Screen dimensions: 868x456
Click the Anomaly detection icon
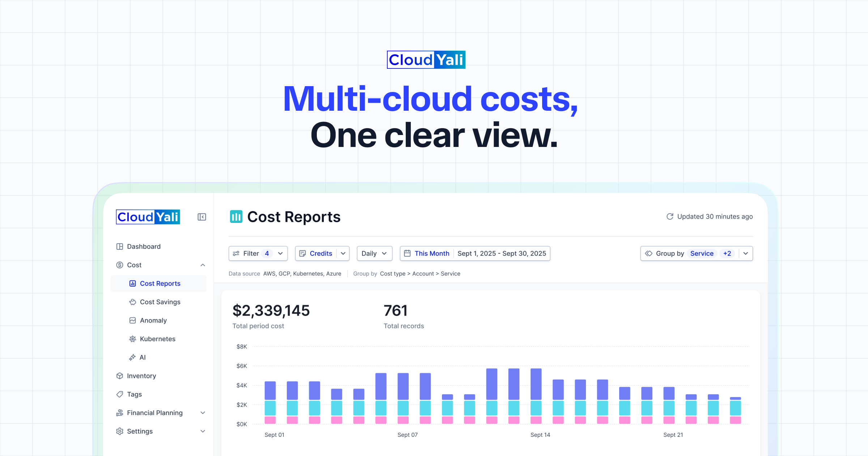pos(132,320)
